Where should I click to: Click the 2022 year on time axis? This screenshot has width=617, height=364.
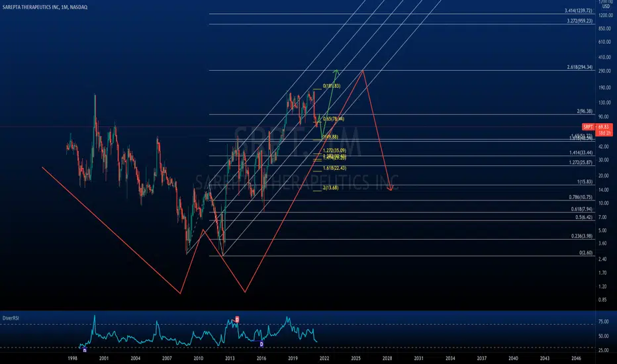324,359
